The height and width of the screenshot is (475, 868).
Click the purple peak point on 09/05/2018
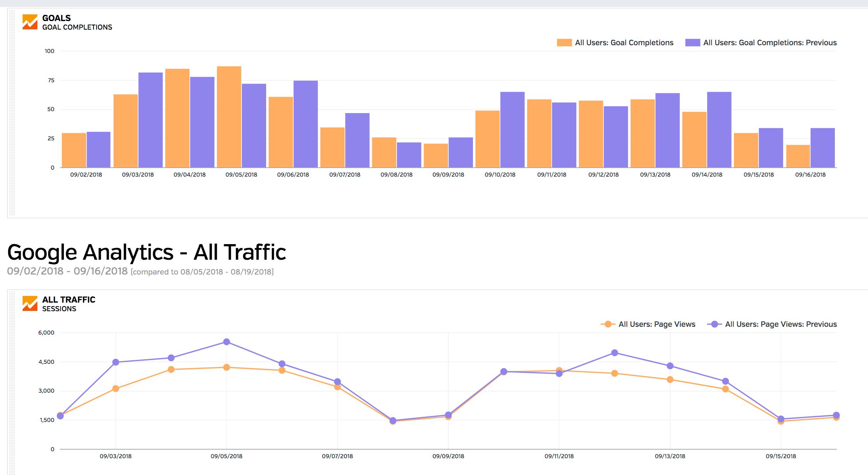(x=227, y=342)
